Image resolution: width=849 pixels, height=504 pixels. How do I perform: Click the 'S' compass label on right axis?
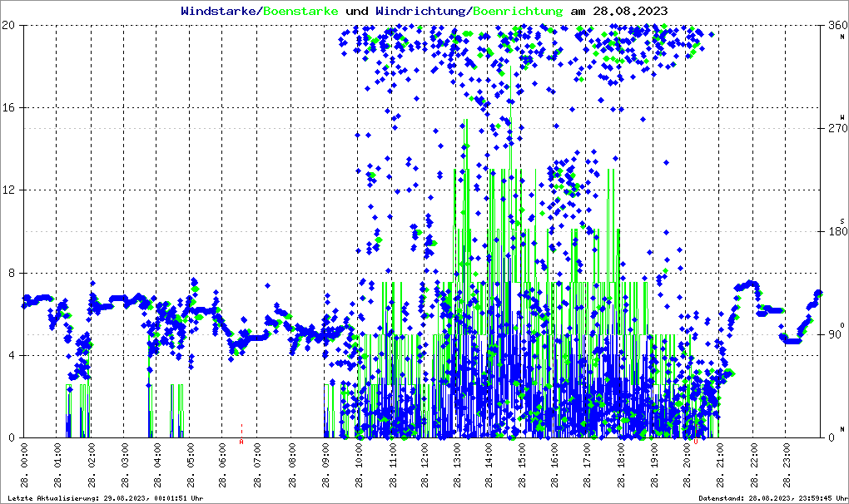coord(842,221)
